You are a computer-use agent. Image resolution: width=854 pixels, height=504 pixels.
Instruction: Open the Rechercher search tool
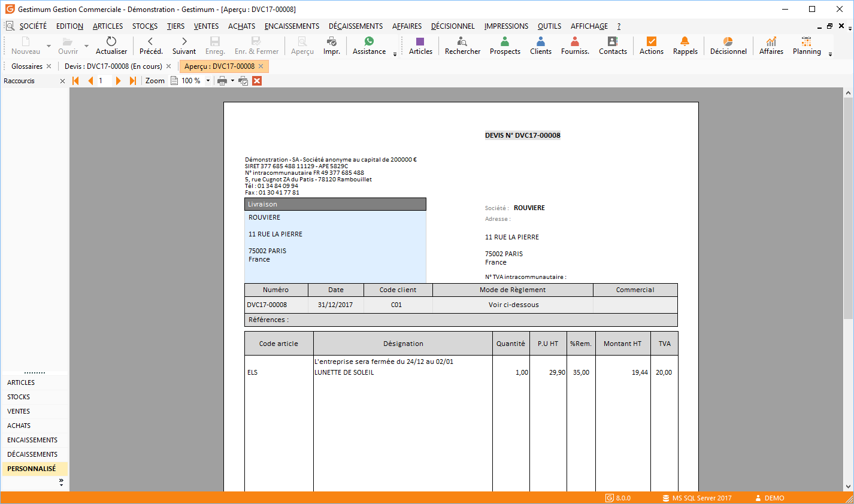(x=462, y=45)
